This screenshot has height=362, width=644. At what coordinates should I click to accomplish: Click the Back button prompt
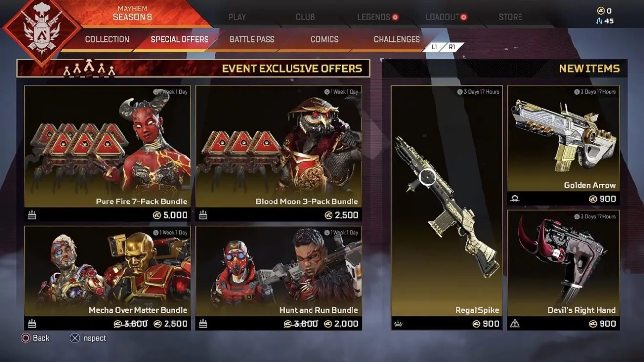[35, 338]
